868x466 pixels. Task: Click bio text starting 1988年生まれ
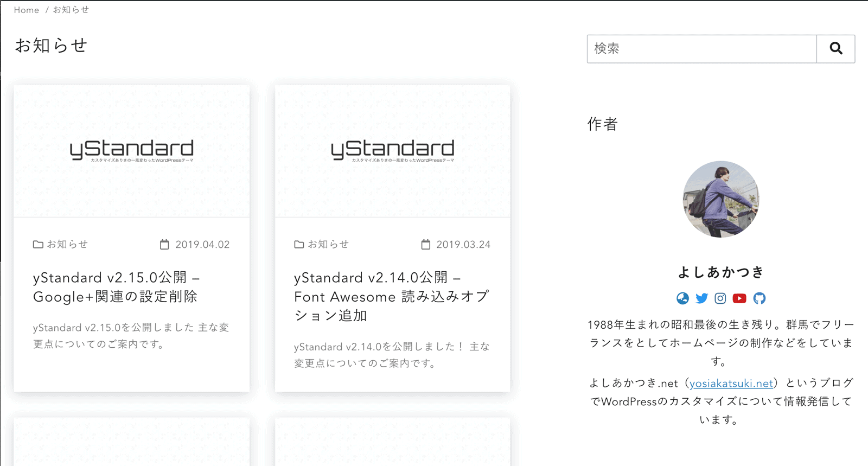721,343
